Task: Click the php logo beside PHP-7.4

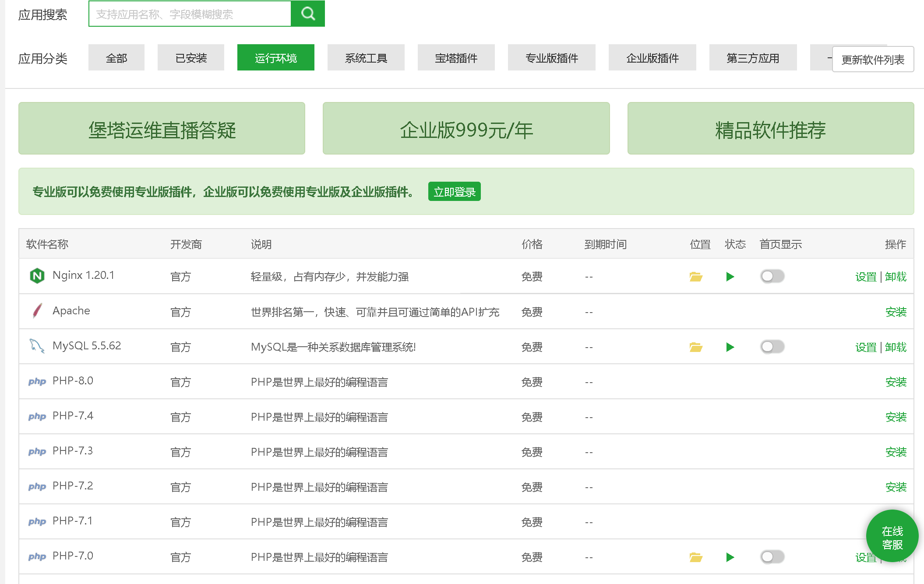Action: point(37,416)
